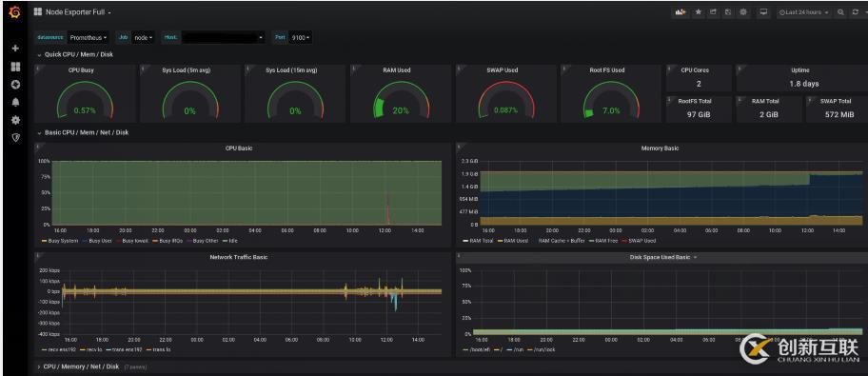The height and width of the screenshot is (376, 868).
Task: Click the RAM Used legend color swatch
Action: click(x=501, y=242)
